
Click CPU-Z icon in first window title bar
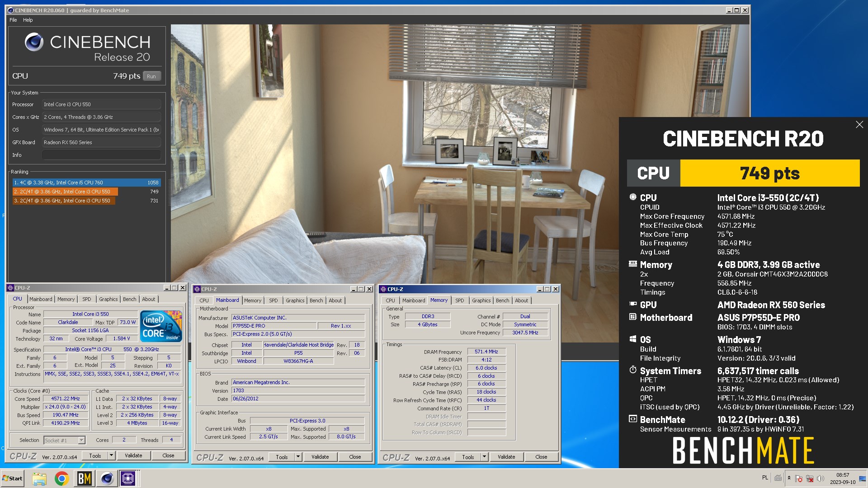[x=10, y=288]
